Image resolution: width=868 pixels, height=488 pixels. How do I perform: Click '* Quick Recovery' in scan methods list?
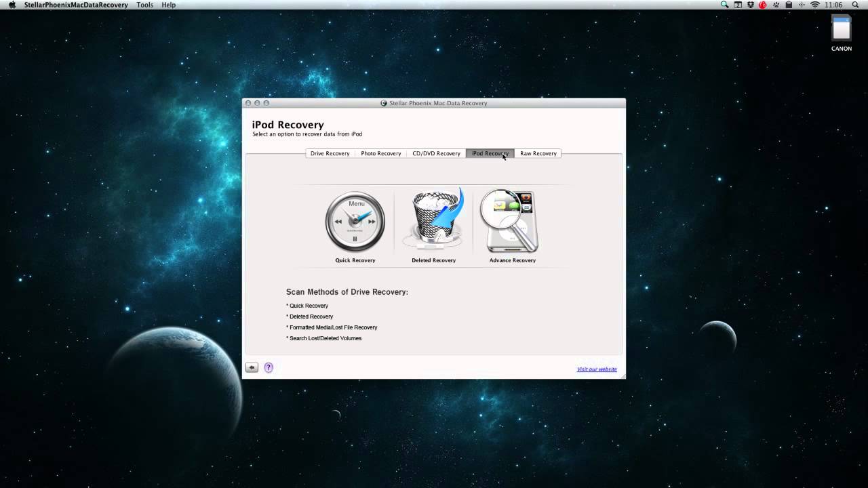click(307, 306)
